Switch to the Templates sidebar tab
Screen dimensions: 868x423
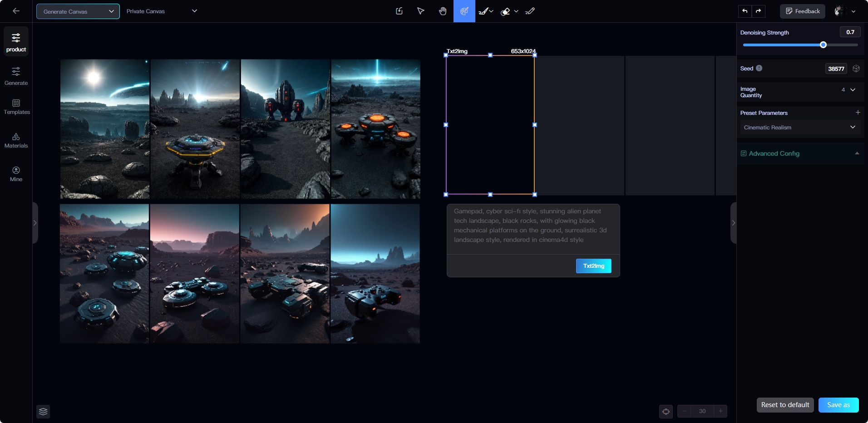[16, 107]
